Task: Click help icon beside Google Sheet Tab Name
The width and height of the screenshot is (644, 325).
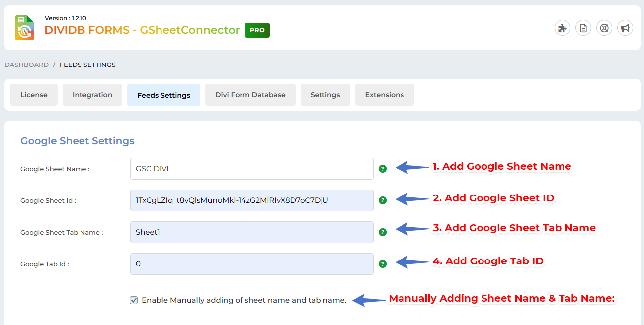Action: [x=383, y=232]
